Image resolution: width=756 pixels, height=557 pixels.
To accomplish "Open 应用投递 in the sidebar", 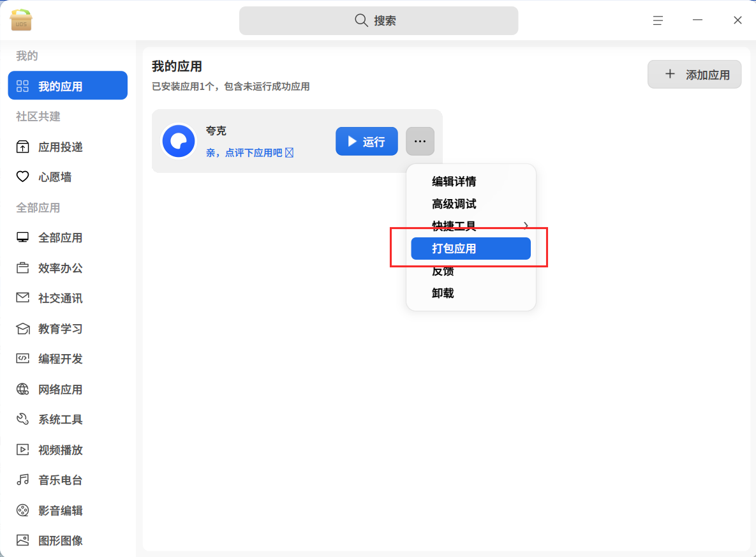I will 68,147.
